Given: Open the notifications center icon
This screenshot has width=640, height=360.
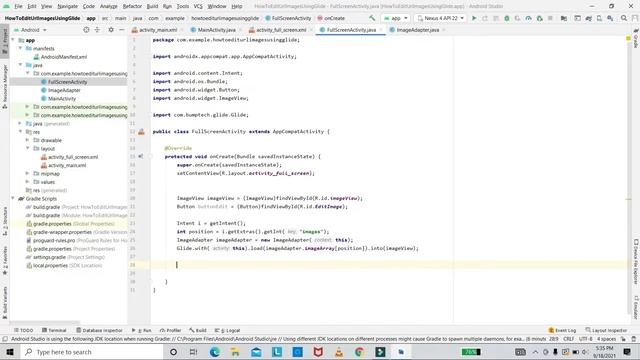Looking at the screenshot, I should tap(627, 352).
